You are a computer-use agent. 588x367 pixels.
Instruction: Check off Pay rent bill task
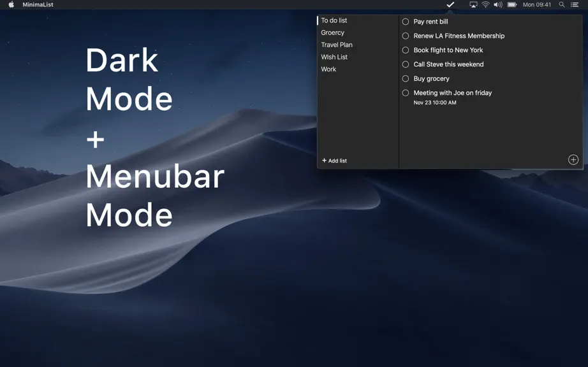click(x=406, y=22)
